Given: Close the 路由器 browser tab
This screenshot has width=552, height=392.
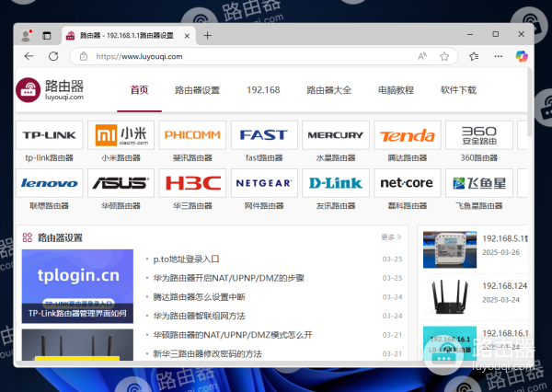Looking at the screenshot, I should click(x=187, y=36).
